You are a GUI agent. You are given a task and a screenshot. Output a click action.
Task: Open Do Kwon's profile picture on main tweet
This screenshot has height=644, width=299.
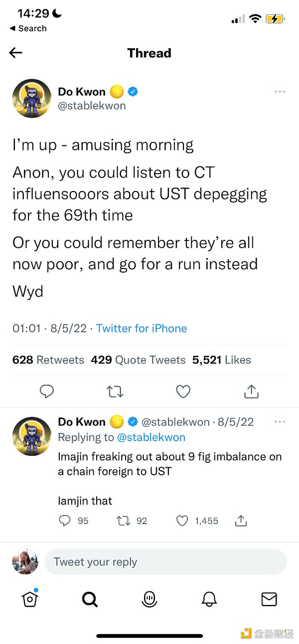[32, 98]
